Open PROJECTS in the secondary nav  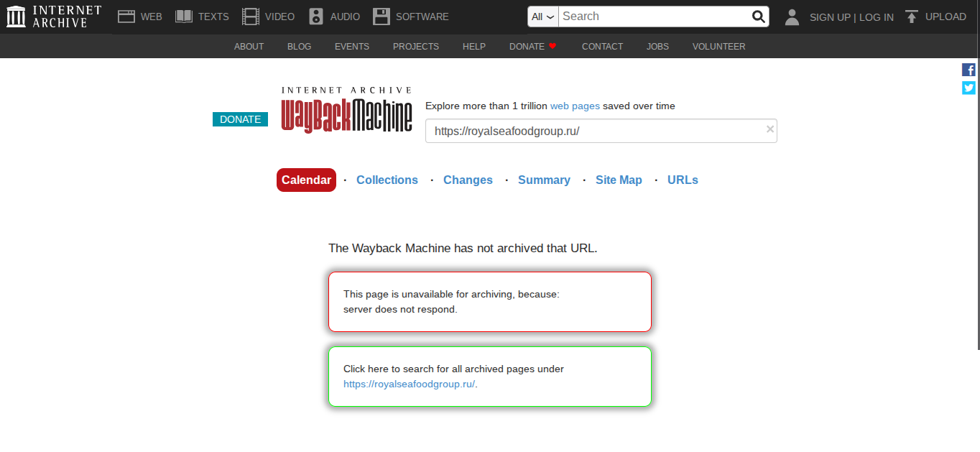(415, 46)
